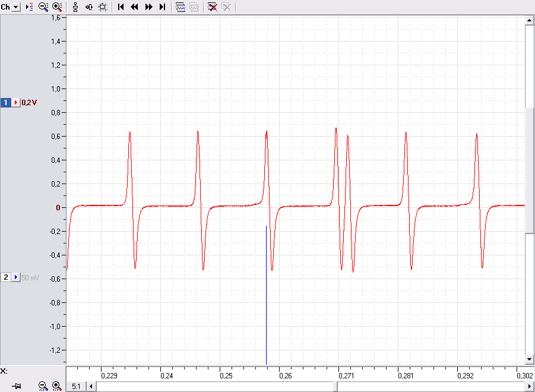The height and width of the screenshot is (392, 535).
Task: Toggle channel 1 red arrow marker
Action: [x=15, y=102]
